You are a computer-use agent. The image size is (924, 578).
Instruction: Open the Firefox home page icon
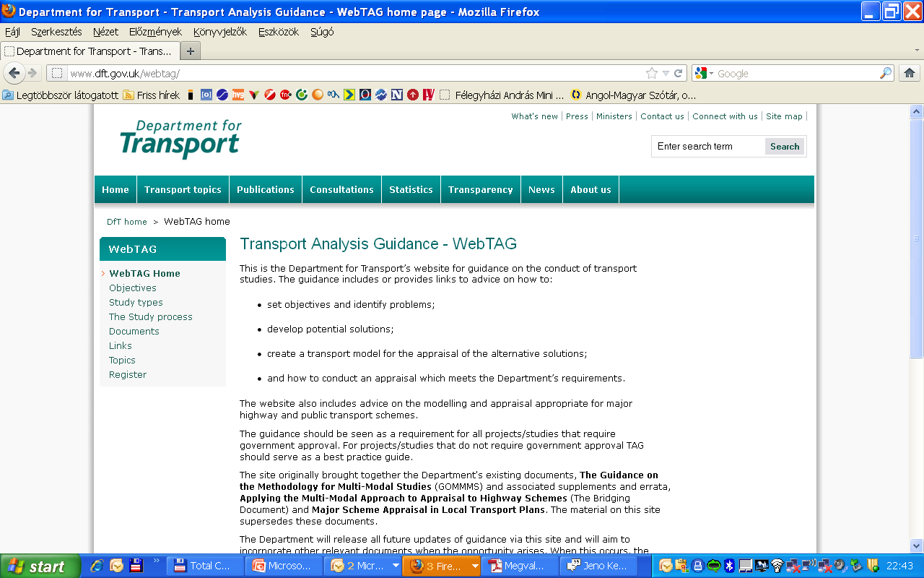coord(910,73)
